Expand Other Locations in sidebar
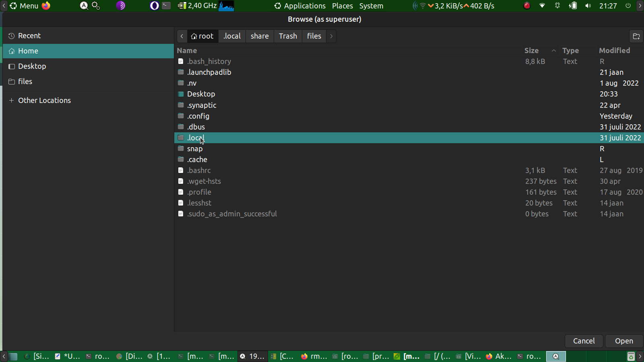 click(x=44, y=101)
